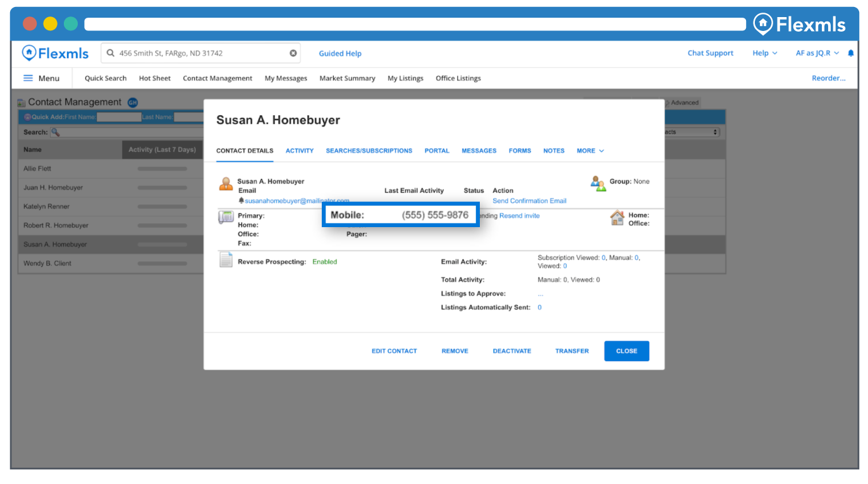Click the Flexmls logo in header
The width and height of the screenshot is (868, 484).
pos(56,53)
